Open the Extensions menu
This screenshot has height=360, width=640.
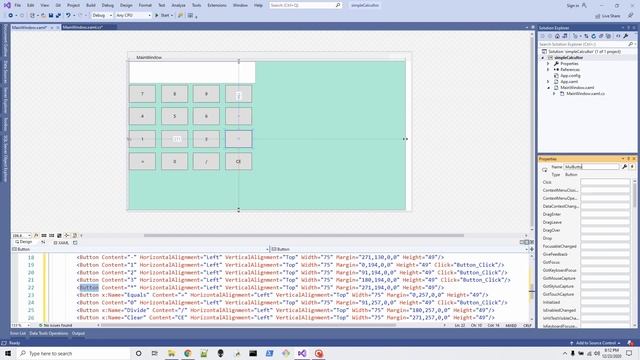pyautogui.click(x=217, y=5)
